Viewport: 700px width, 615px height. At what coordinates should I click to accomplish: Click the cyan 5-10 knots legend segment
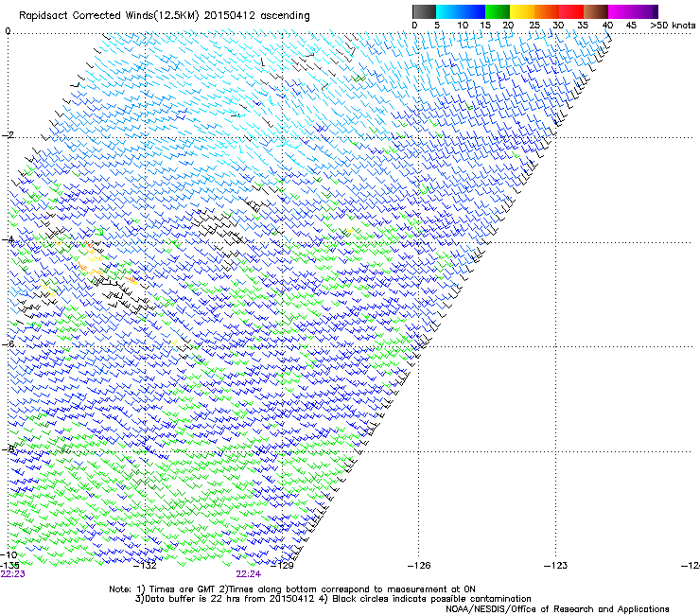448,11
